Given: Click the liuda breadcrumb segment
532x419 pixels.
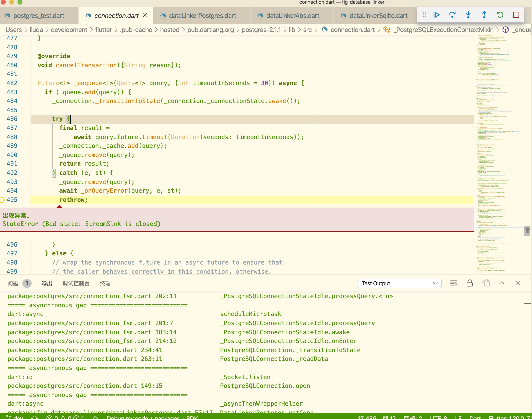Looking at the screenshot, I should (36, 30).
